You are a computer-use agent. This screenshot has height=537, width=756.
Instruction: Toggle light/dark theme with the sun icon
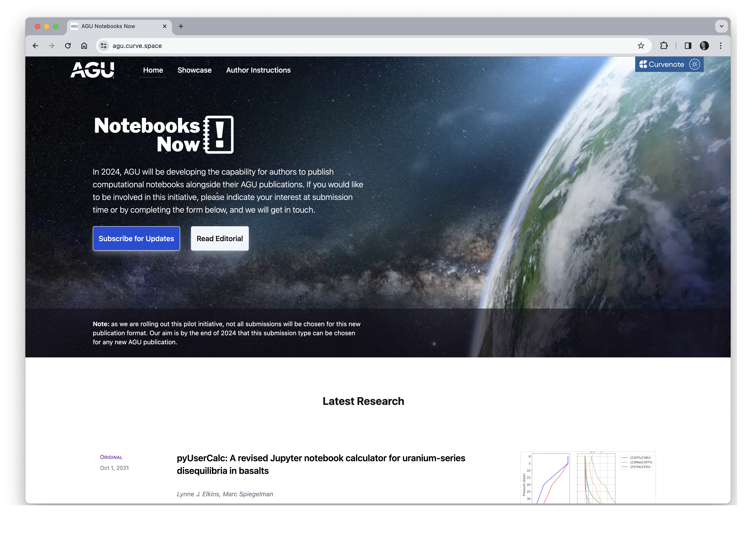[x=695, y=64]
